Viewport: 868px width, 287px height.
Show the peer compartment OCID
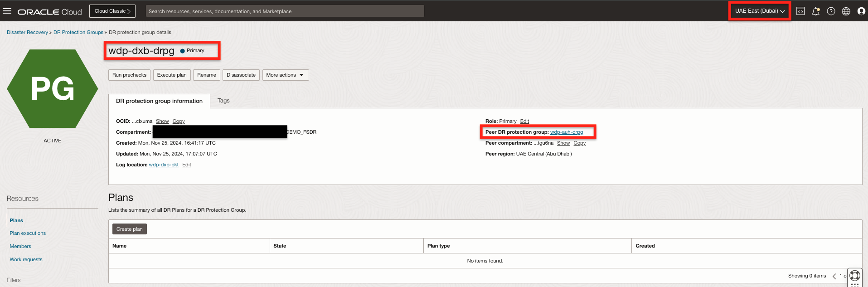(x=563, y=143)
